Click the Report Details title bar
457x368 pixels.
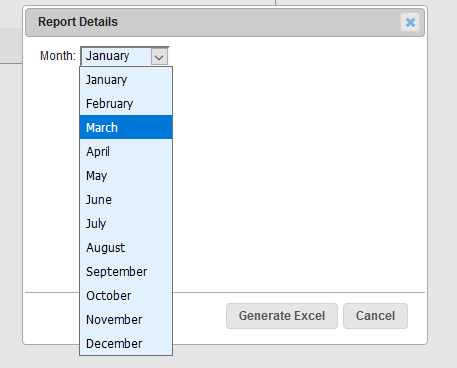[225, 22]
